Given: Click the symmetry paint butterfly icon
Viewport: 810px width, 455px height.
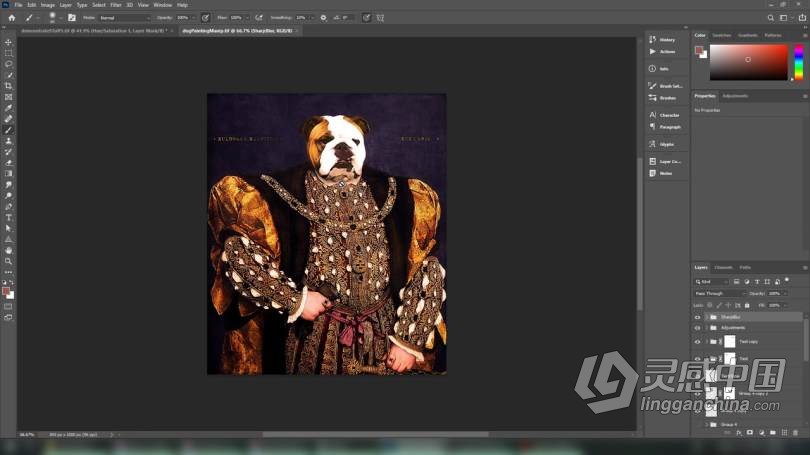Looking at the screenshot, I should click(x=380, y=18).
